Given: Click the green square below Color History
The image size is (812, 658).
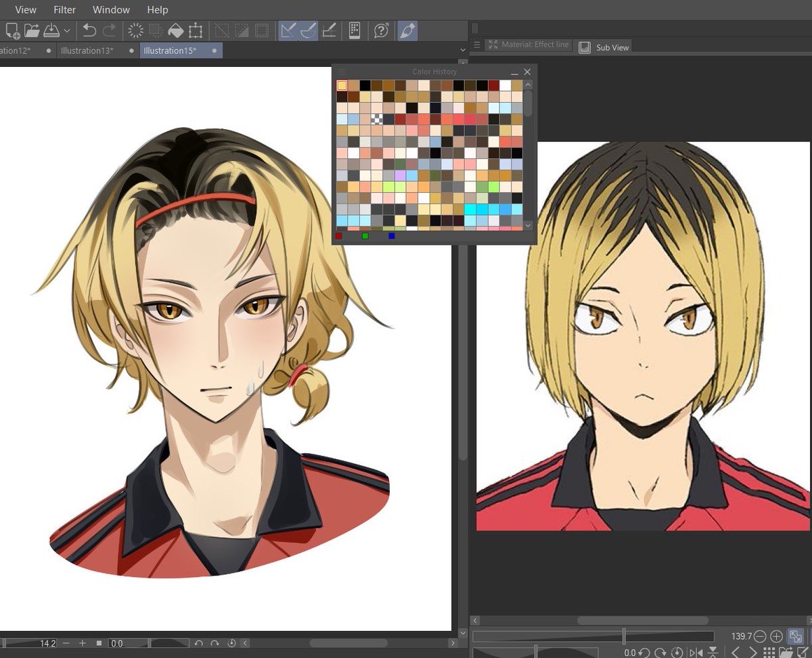Looking at the screenshot, I should pos(365,236).
